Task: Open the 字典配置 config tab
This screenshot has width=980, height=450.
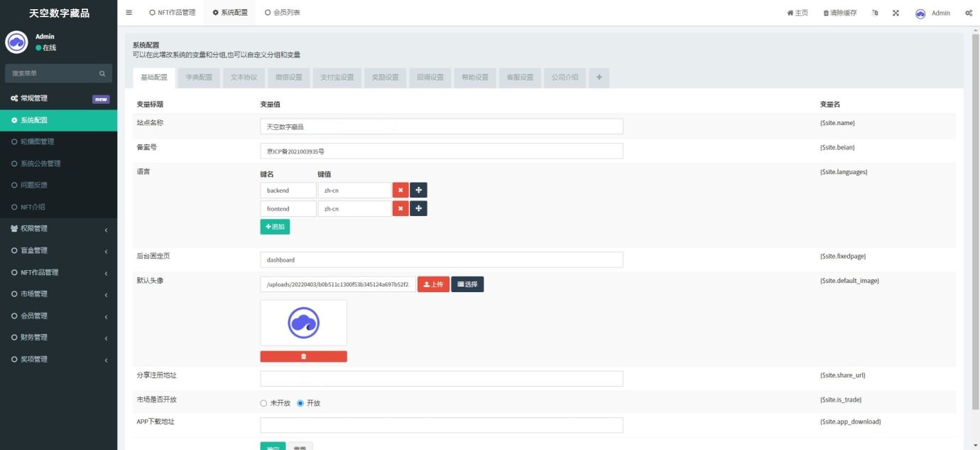Action: point(199,77)
